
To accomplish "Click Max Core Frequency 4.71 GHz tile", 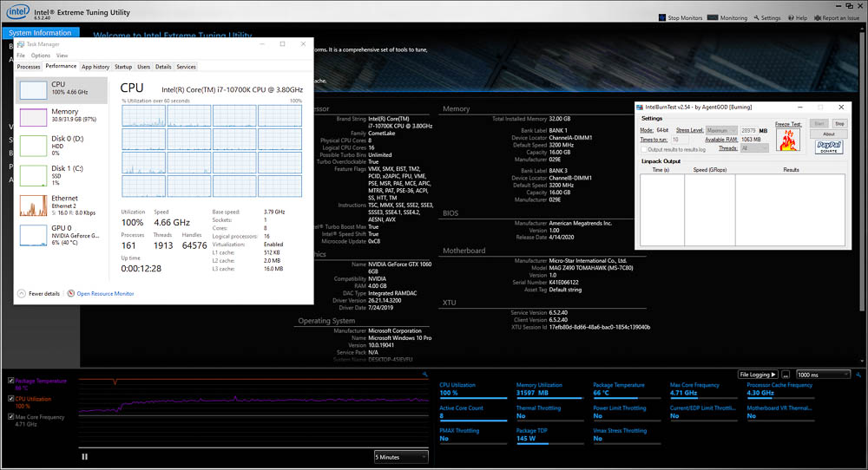I will coord(703,390).
